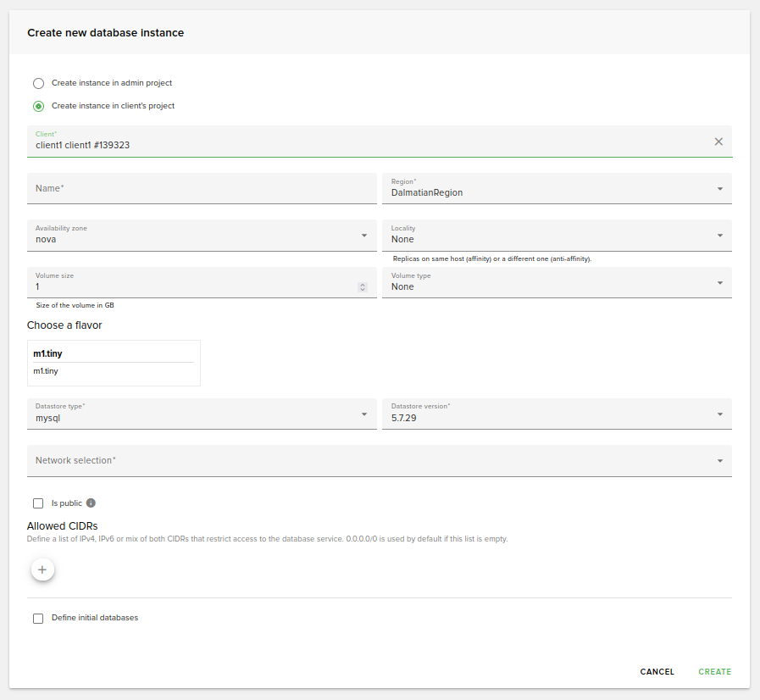
Task: Click the Volume size stepper up arrow
Action: 364,283
